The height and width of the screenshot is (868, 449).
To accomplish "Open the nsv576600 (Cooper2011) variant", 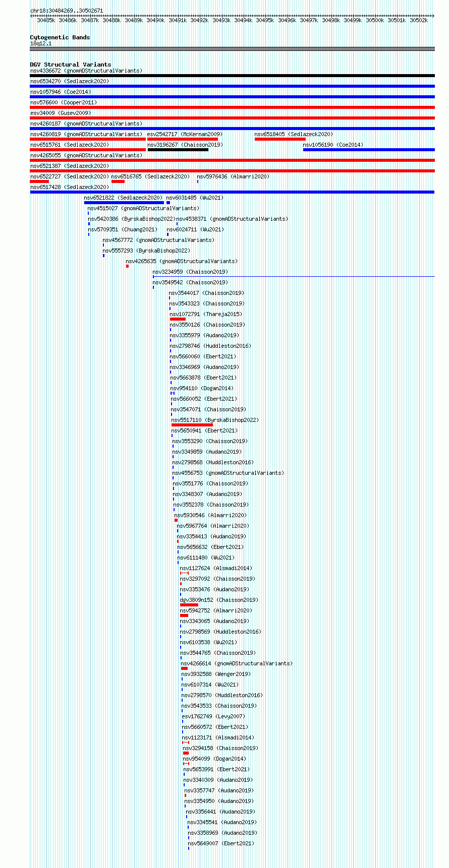I will pyautogui.click(x=64, y=102).
